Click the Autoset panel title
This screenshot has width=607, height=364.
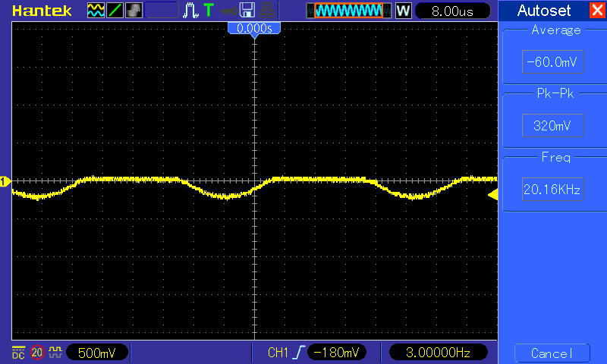point(544,11)
